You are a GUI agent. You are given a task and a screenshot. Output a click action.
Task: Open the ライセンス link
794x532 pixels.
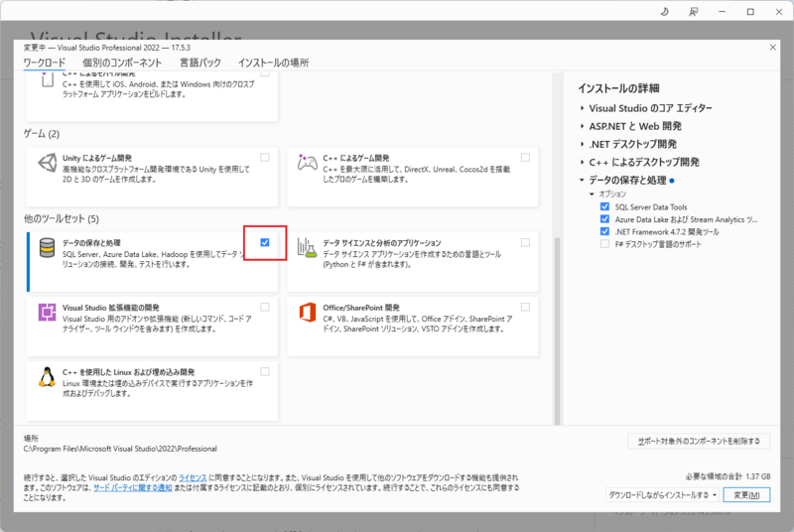pyautogui.click(x=193, y=477)
